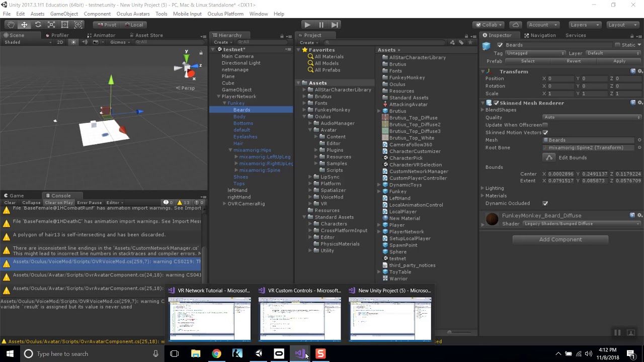Click Transform component gear icon
This screenshot has height=362, width=644.
click(640, 71)
